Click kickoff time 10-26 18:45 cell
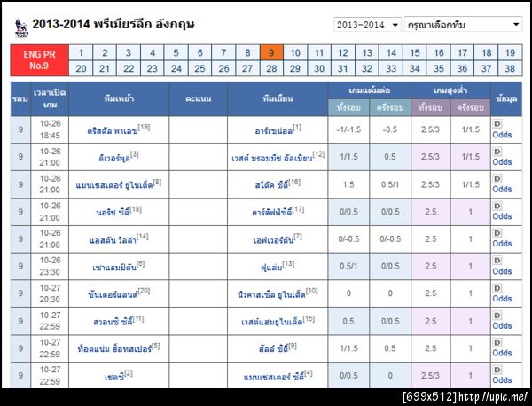 coord(50,129)
